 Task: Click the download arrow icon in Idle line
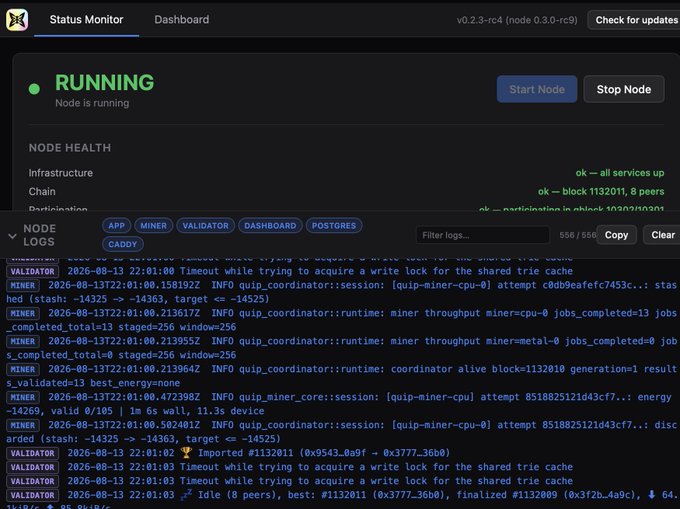click(651, 494)
